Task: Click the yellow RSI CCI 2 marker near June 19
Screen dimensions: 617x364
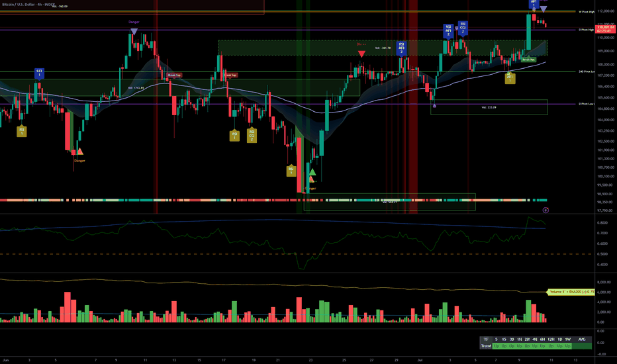Action: [252, 136]
